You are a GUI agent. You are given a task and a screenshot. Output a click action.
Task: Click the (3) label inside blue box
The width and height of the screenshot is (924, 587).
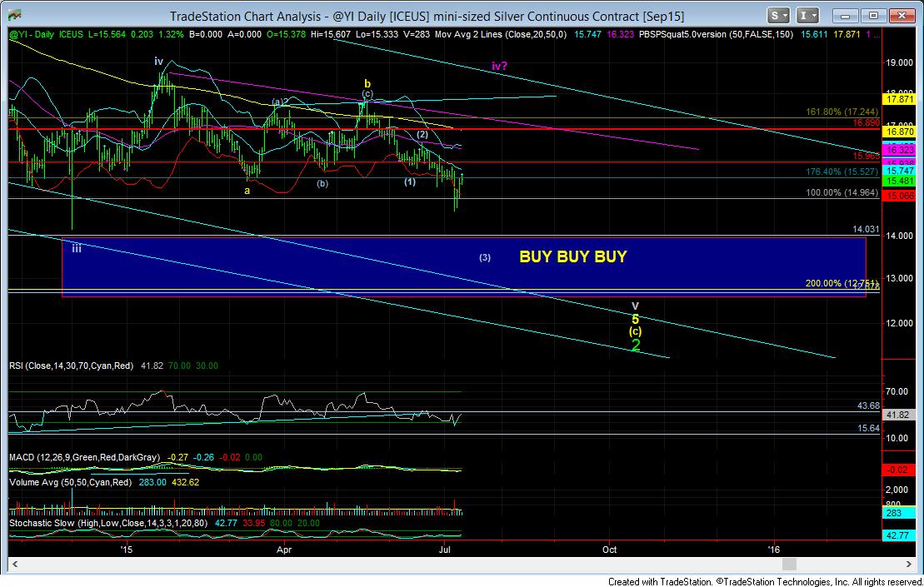pyautogui.click(x=485, y=257)
